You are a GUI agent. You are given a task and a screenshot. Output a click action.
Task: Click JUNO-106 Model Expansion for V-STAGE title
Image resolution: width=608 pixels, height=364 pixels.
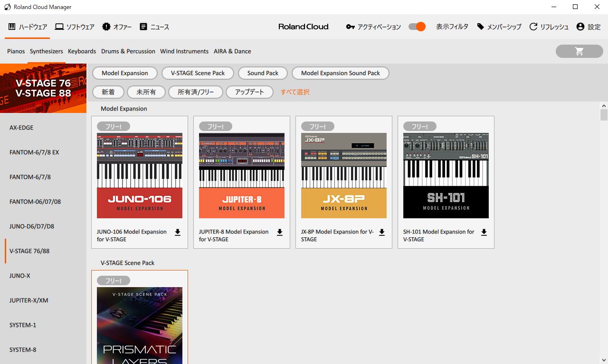pyautogui.click(x=132, y=235)
